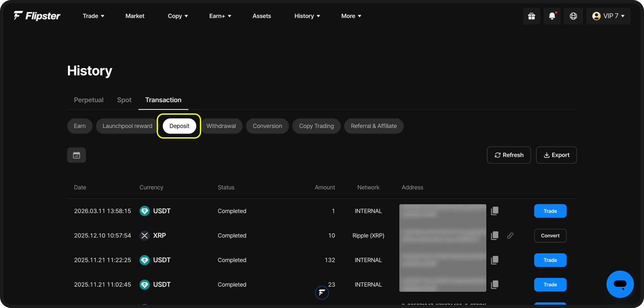
Task: Click the XRP coin icon
Action: [144, 235]
